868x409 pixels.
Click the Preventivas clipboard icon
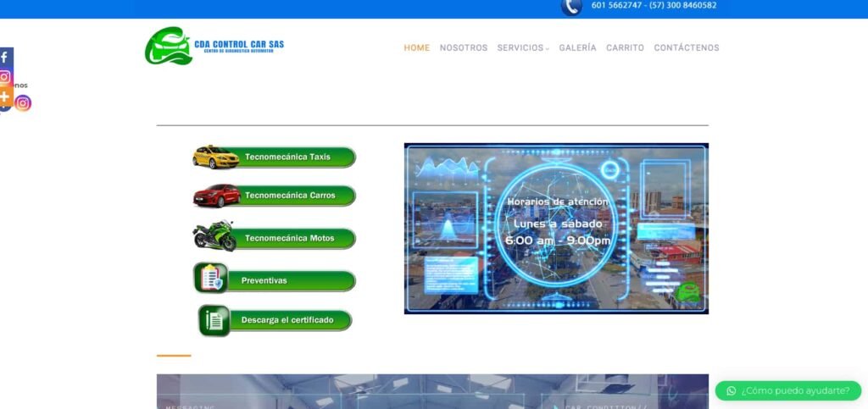tap(211, 278)
